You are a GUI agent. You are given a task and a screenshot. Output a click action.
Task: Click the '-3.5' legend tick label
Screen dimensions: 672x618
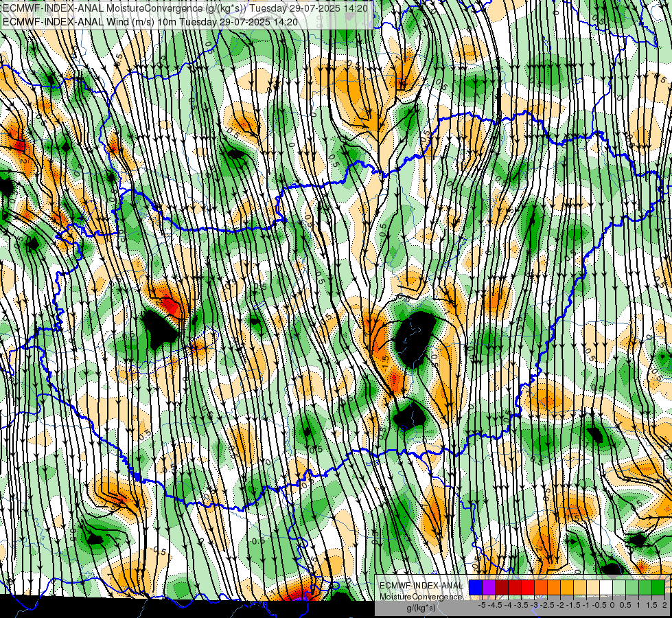(521, 605)
